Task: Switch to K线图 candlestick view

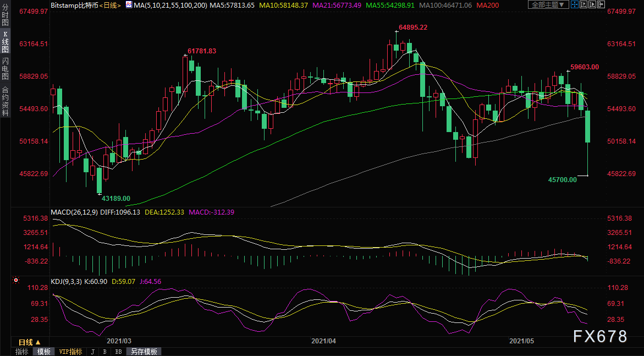Action: point(5,42)
